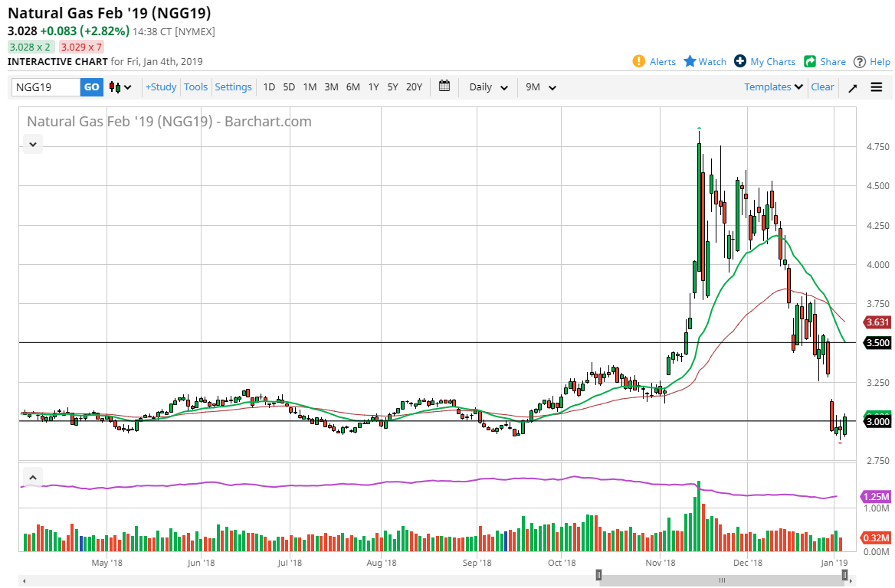Expand the Templates dropdown
The width and height of the screenshot is (895, 588).
coord(773,87)
